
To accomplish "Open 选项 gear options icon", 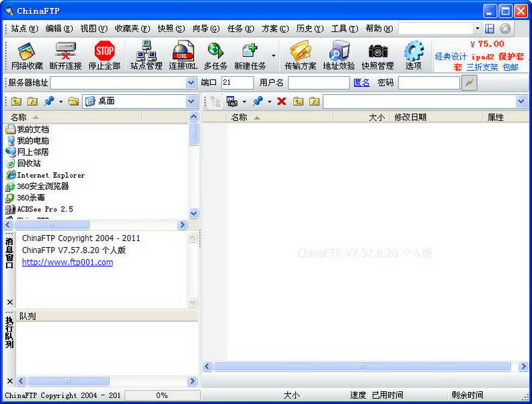I will (x=414, y=56).
